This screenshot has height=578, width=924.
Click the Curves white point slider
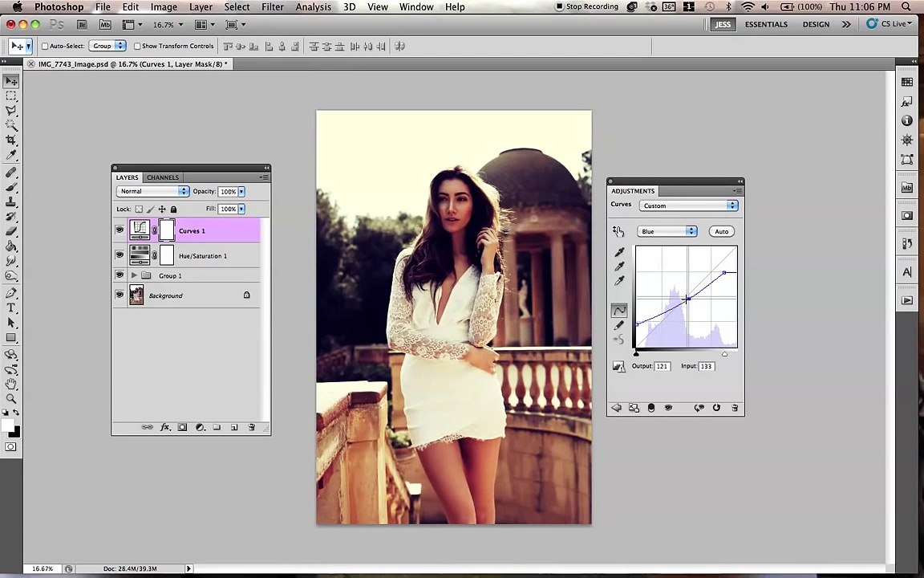pyautogui.click(x=724, y=354)
